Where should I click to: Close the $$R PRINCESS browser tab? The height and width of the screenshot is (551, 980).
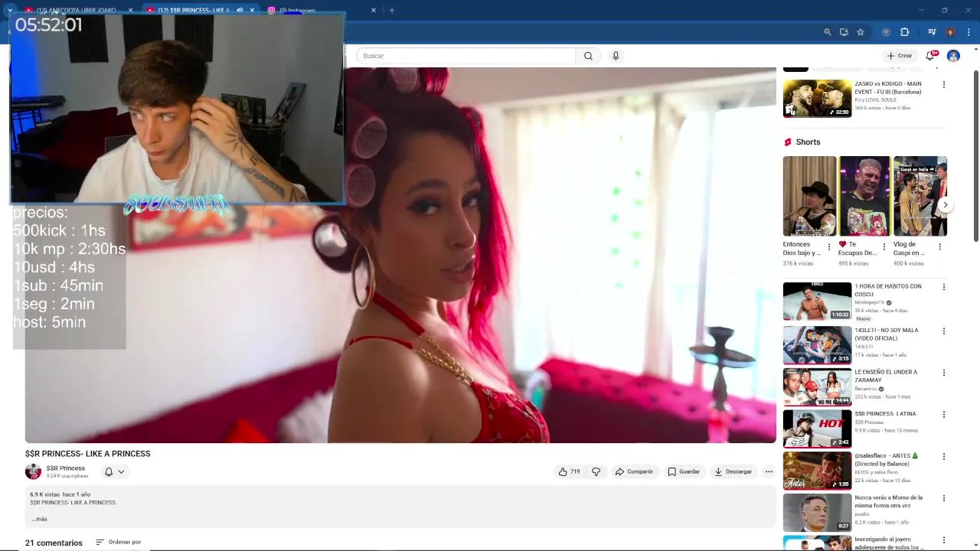252,10
